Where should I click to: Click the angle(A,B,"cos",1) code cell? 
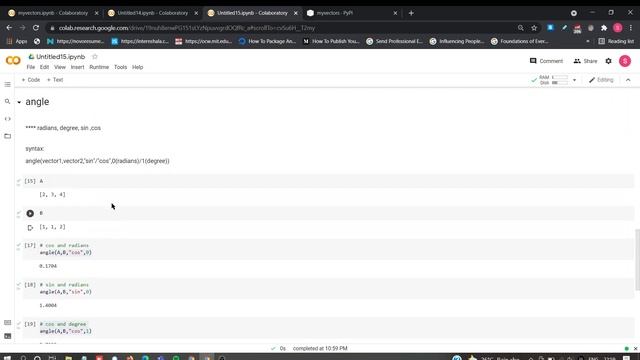(x=328, y=328)
